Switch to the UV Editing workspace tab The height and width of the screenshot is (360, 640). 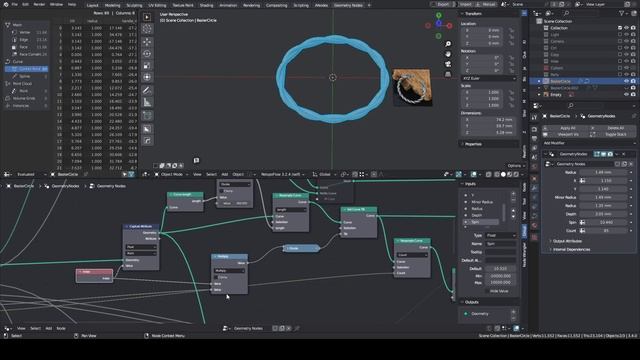coord(157,5)
